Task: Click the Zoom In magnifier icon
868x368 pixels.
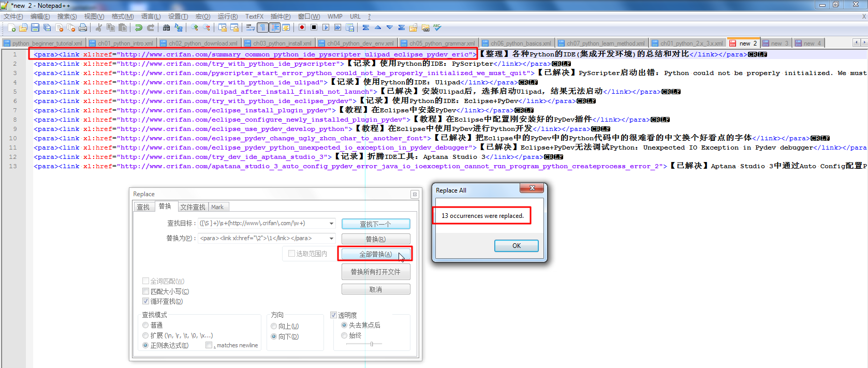Action: 194,27
